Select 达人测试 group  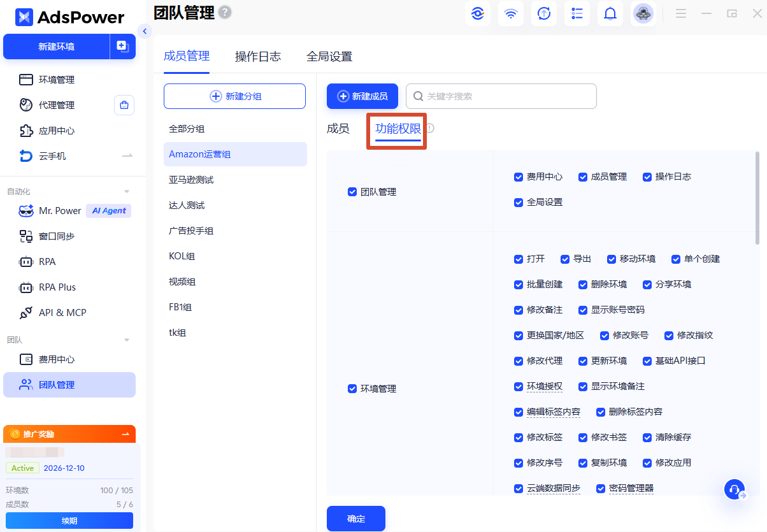pyautogui.click(x=235, y=205)
